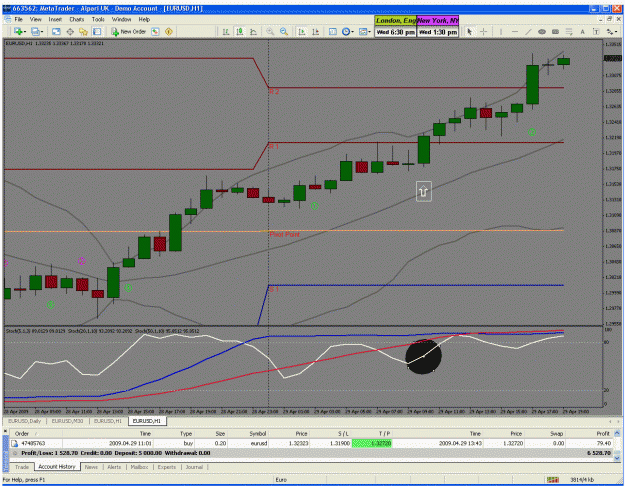The height and width of the screenshot is (486, 625).
Task: Toggle the Terminal window icon
Action: coord(97,31)
